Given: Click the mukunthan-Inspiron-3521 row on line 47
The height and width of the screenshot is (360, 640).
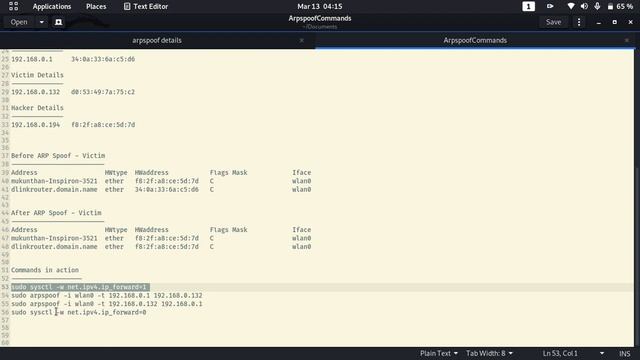Looking at the screenshot, I should [161, 238].
